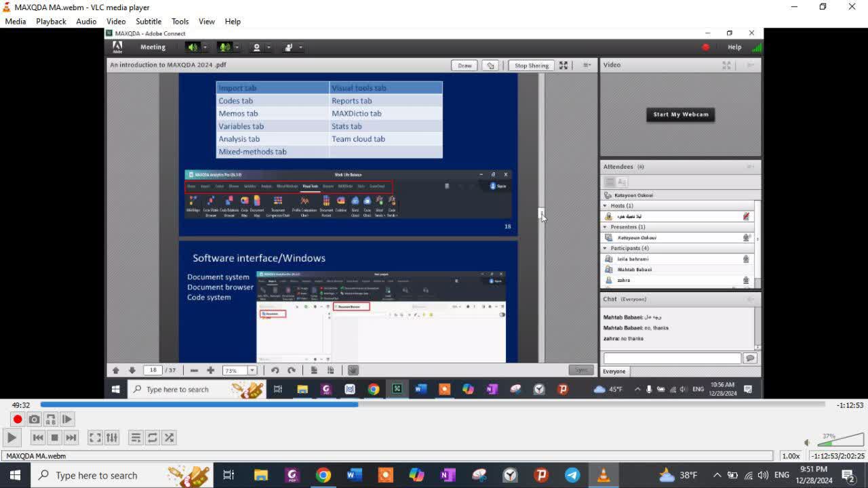Image resolution: width=868 pixels, height=488 pixels.
Task: Toggle loop repeat mode in VLC
Action: pos(152,438)
